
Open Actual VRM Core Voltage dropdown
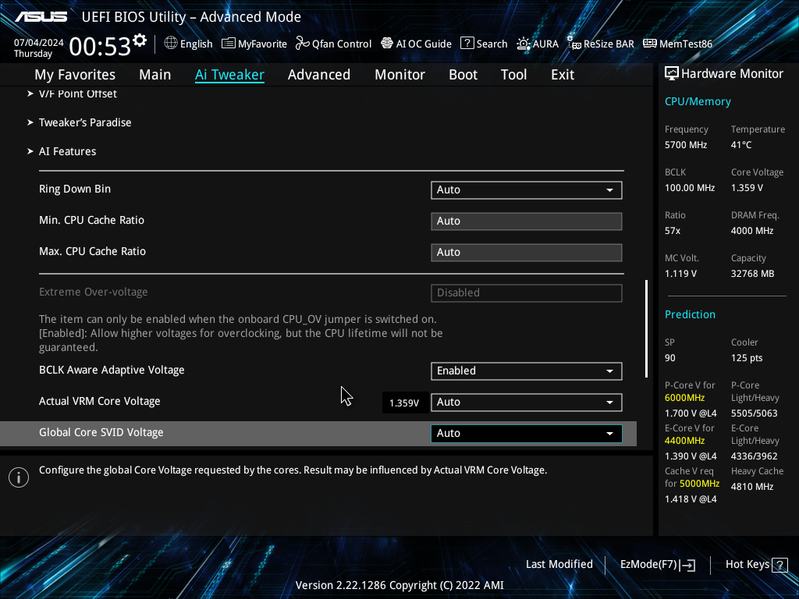(526, 402)
